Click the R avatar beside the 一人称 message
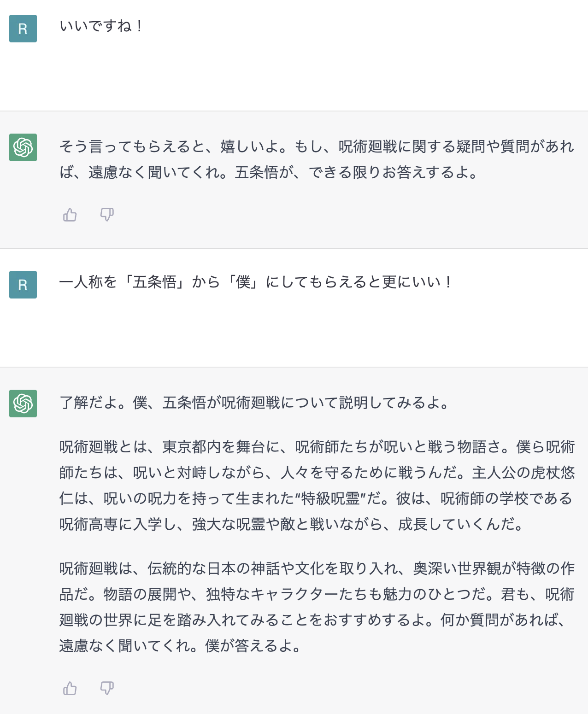Screen dimensions: 588x714 tap(23, 285)
